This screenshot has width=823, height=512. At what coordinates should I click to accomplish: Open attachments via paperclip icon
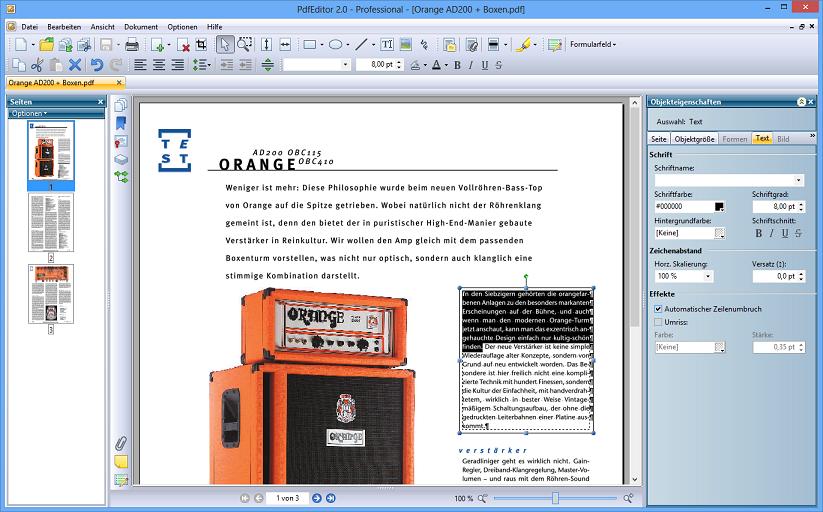coord(121,443)
